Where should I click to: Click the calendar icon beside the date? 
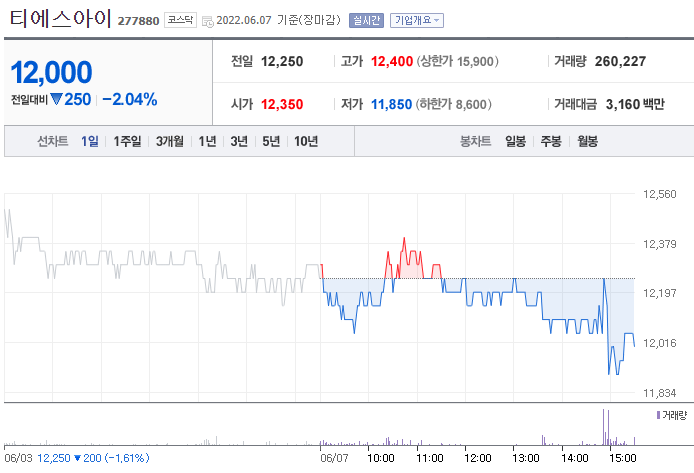click(x=208, y=21)
